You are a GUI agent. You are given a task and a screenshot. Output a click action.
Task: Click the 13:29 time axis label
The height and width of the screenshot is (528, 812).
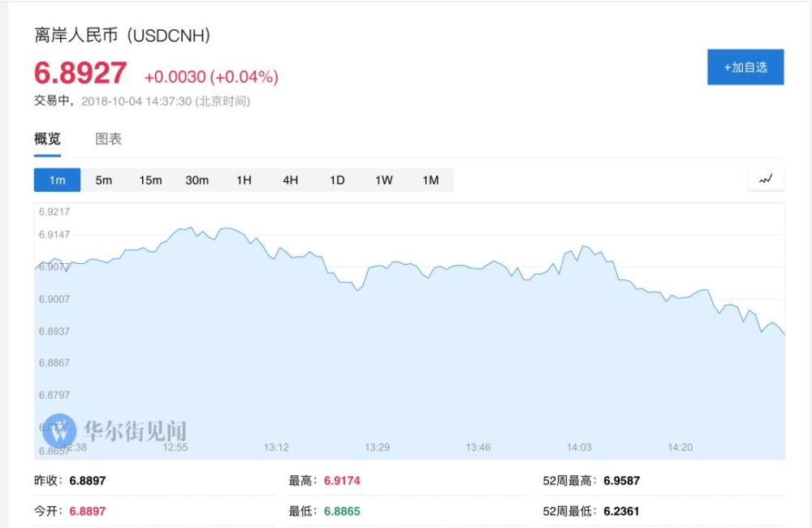point(377,447)
